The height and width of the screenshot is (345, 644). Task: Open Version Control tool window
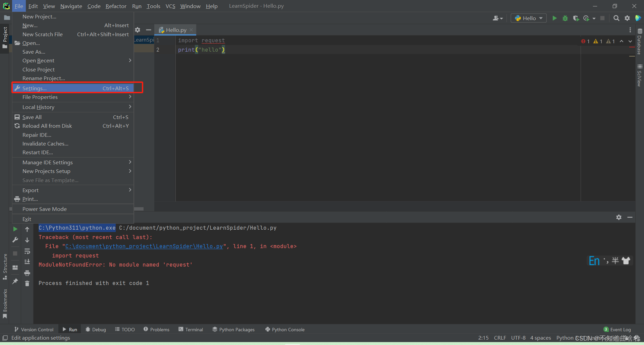[34, 330]
